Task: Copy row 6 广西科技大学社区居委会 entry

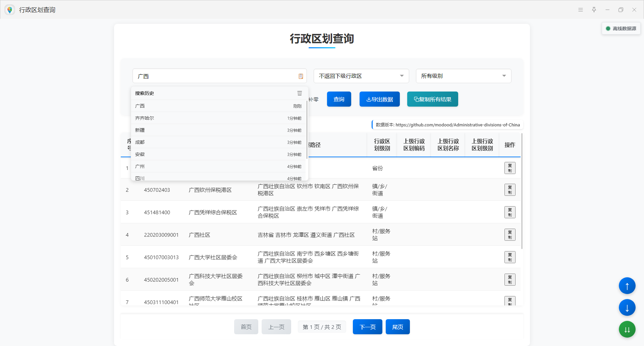Action: click(510, 280)
